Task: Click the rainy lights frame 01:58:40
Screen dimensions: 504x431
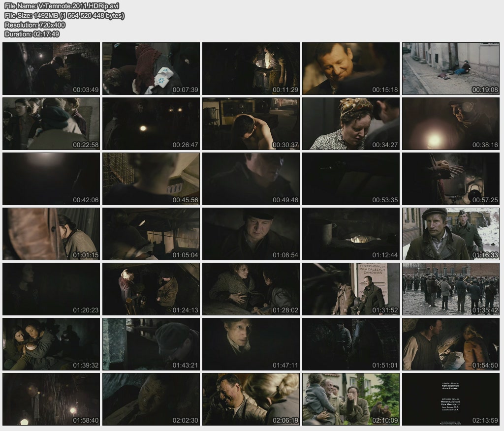Action: (x=51, y=399)
